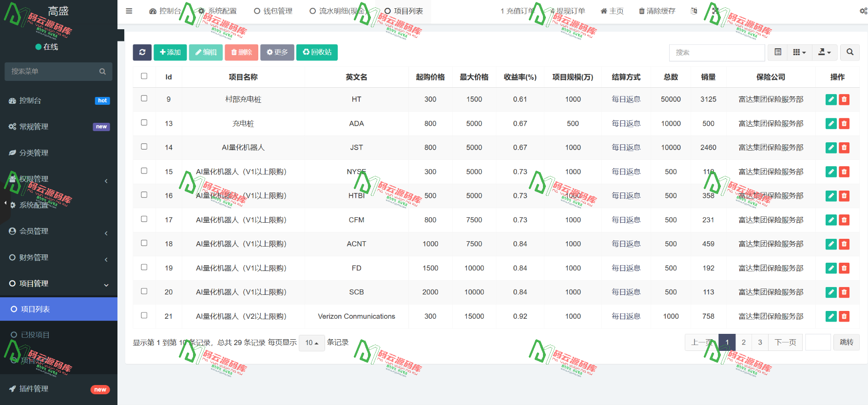Open 已投项目 in sidebar
The width and height of the screenshot is (868, 405).
click(x=58, y=335)
